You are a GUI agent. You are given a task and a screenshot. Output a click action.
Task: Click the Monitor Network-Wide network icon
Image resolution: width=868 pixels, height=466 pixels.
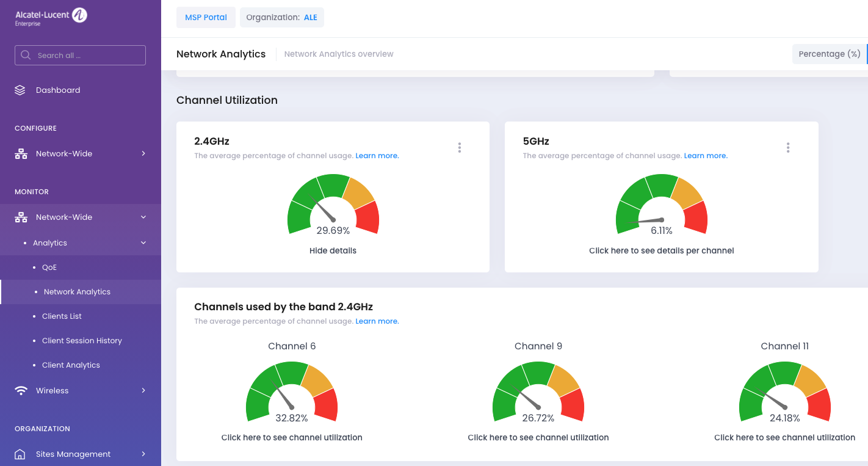[x=21, y=217]
